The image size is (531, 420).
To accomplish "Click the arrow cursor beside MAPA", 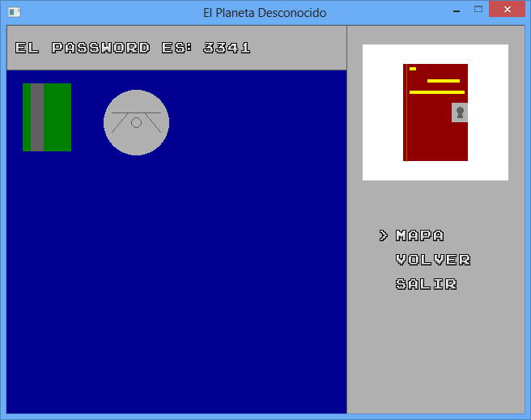I will coord(384,235).
